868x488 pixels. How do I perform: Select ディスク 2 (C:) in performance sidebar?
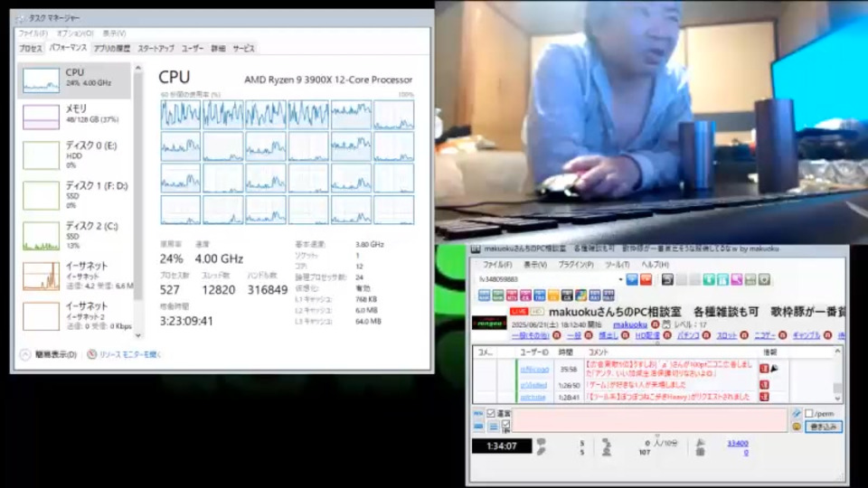(75, 235)
